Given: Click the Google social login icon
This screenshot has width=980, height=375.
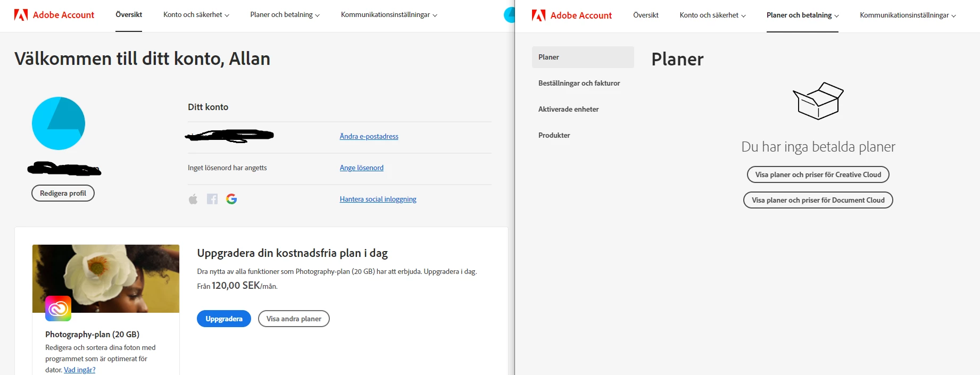Looking at the screenshot, I should (231, 199).
